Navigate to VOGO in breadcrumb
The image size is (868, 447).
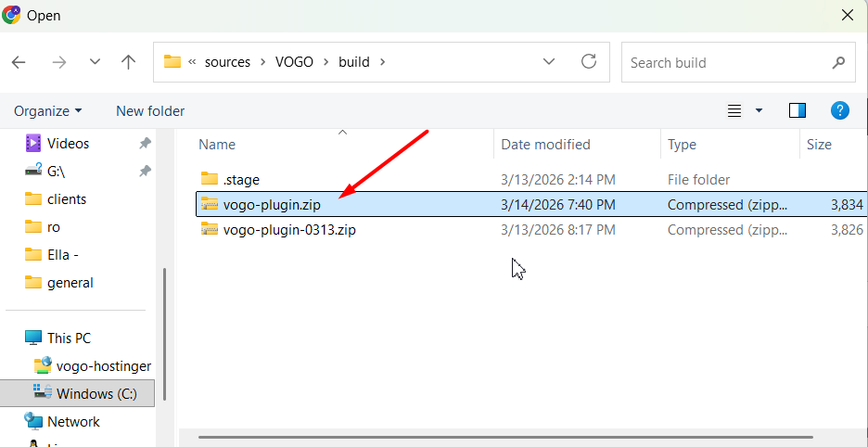point(294,62)
